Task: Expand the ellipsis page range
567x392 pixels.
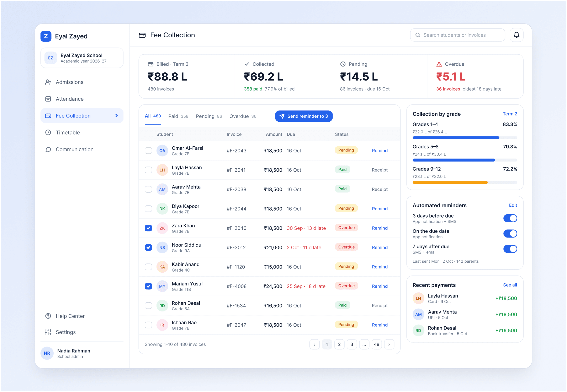Action: (x=364, y=344)
